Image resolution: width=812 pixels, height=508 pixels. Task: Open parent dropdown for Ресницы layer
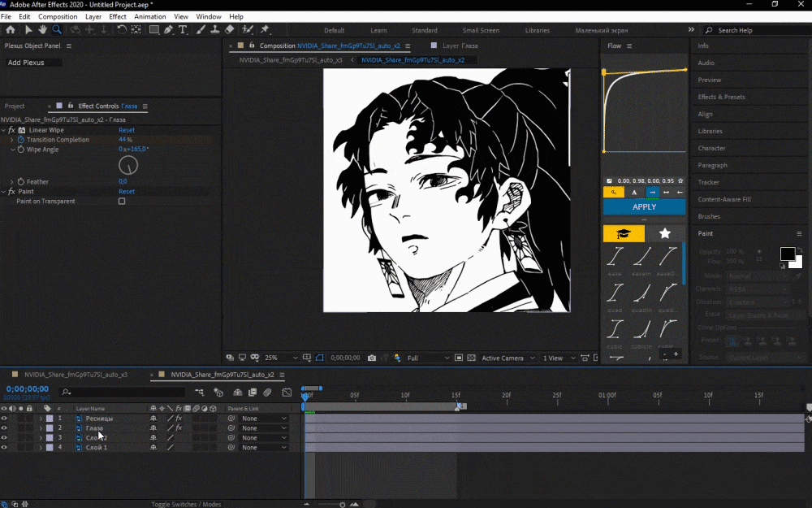263,419
